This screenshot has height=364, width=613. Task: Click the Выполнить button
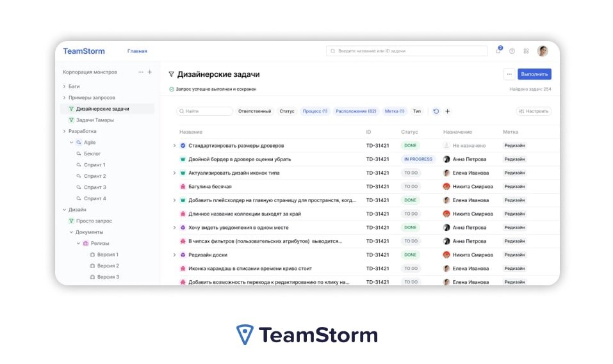click(534, 74)
